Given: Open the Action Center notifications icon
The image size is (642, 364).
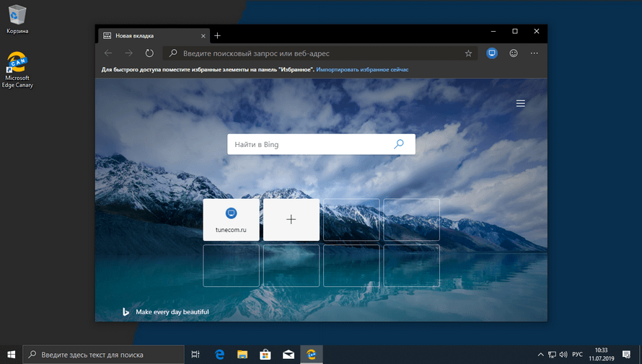Looking at the screenshot, I should (626, 355).
